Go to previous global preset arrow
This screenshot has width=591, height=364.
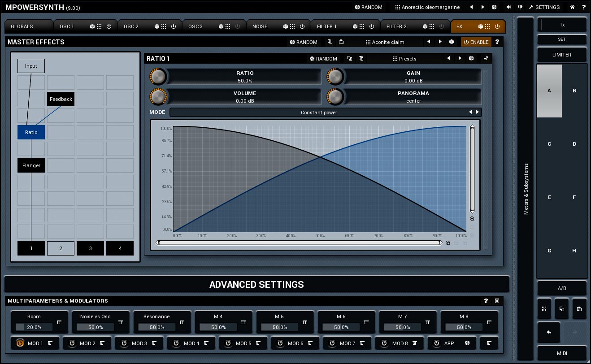(x=471, y=7)
